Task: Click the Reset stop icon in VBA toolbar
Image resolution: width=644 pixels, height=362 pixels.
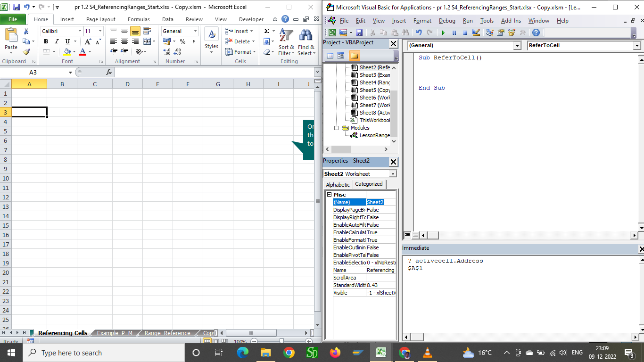Action: point(465,33)
